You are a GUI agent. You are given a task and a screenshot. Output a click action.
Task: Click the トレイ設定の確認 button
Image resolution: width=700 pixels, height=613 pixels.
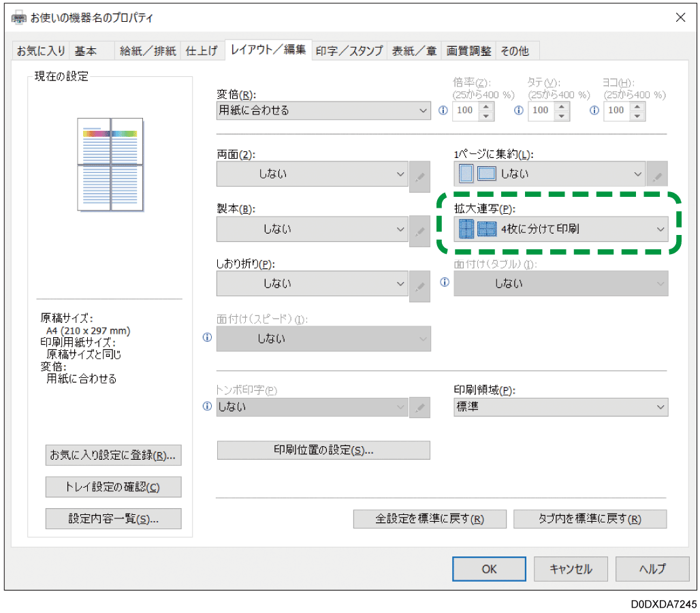point(113,486)
